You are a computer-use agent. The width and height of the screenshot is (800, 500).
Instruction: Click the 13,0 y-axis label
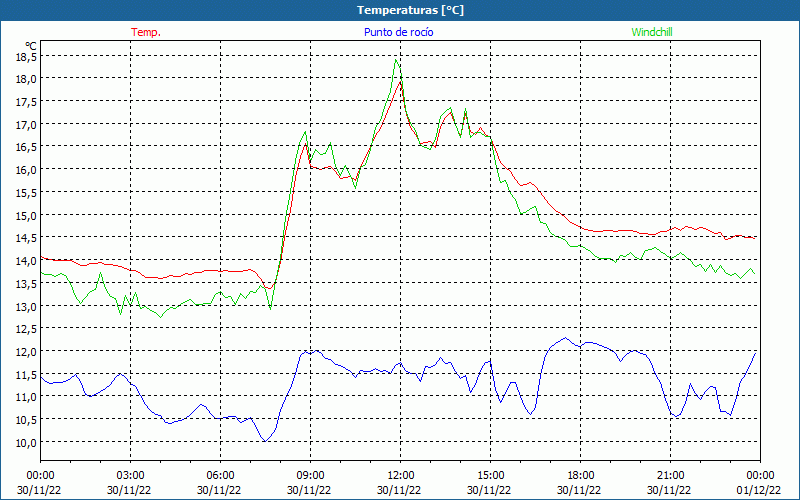coord(26,306)
